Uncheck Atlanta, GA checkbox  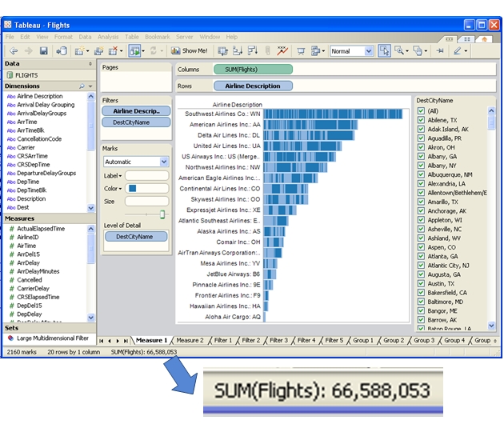tap(421, 256)
